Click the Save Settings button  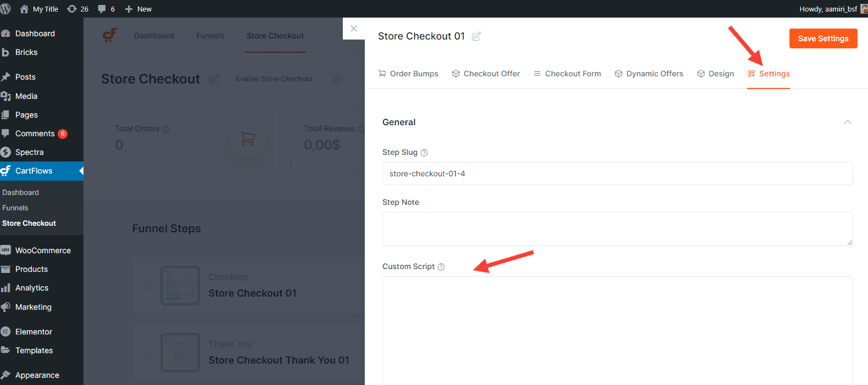tap(823, 38)
